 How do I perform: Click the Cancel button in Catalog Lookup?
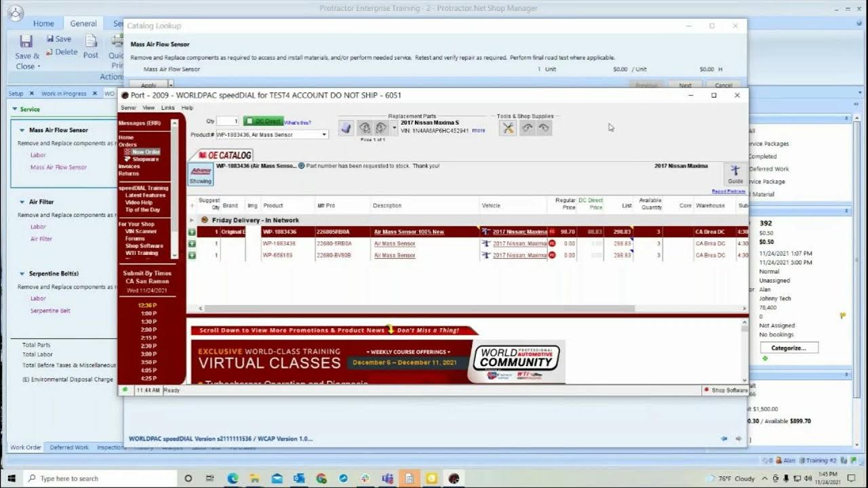point(724,85)
